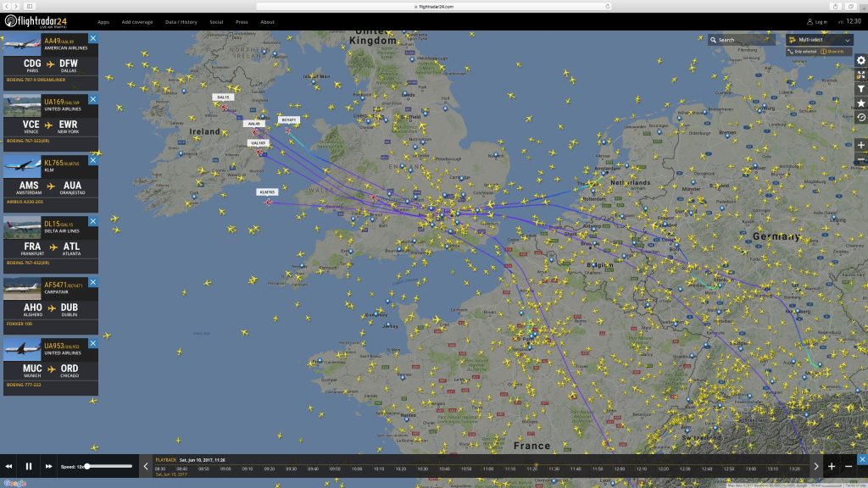This screenshot has width=868, height=488.
Task: Click ATL Atlanta destination code
Action: point(71,247)
